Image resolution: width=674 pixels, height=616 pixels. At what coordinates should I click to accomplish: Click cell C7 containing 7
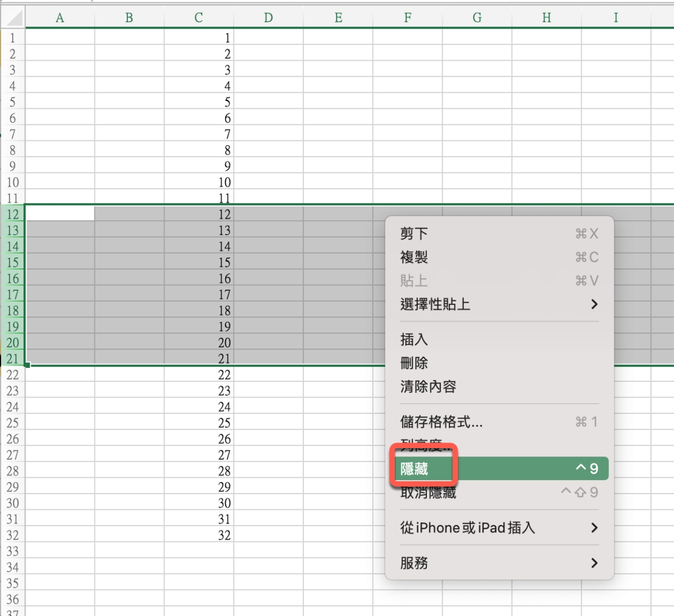(x=199, y=134)
